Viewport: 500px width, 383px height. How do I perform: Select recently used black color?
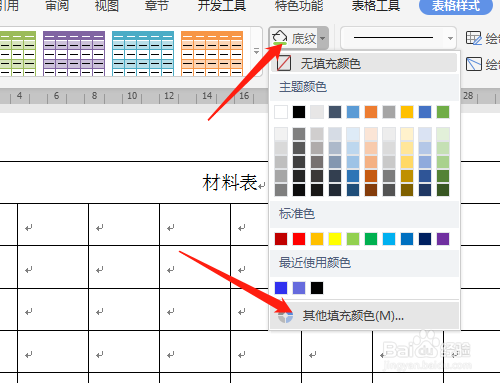pyautogui.click(x=317, y=288)
